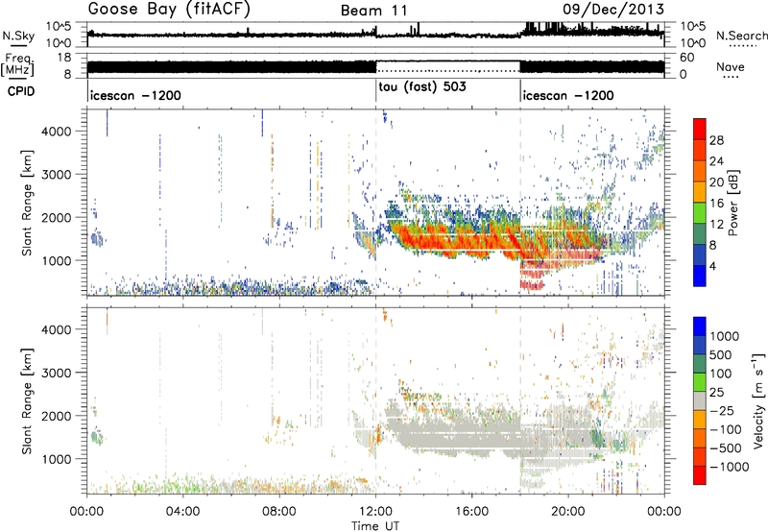Screen dimensions: 768x532
Task: Click the 'N.Sky' legend label
Action: coord(18,36)
